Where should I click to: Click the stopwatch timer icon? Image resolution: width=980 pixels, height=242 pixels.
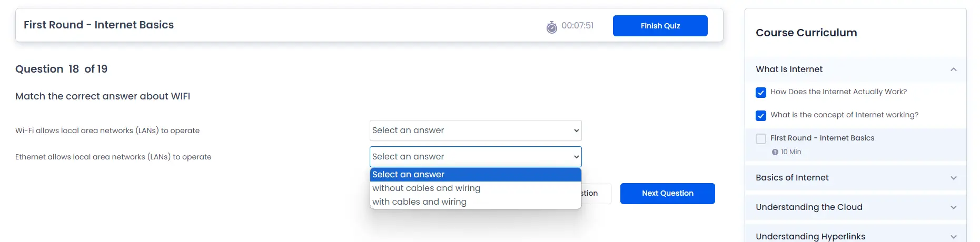point(551,27)
